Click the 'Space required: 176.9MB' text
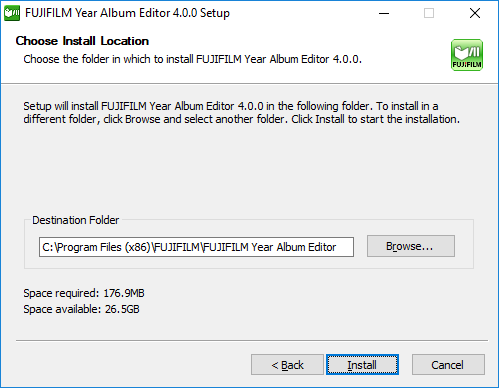 click(x=84, y=293)
